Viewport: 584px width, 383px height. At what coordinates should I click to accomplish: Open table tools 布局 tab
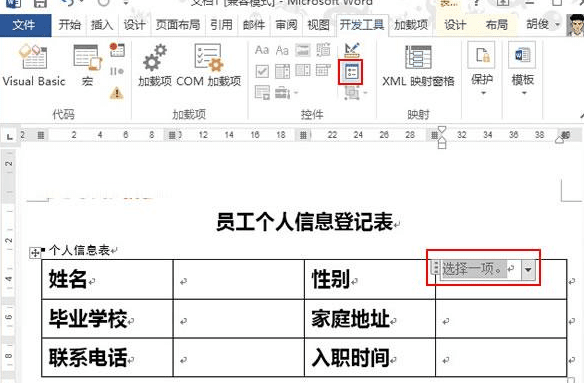coord(497,25)
